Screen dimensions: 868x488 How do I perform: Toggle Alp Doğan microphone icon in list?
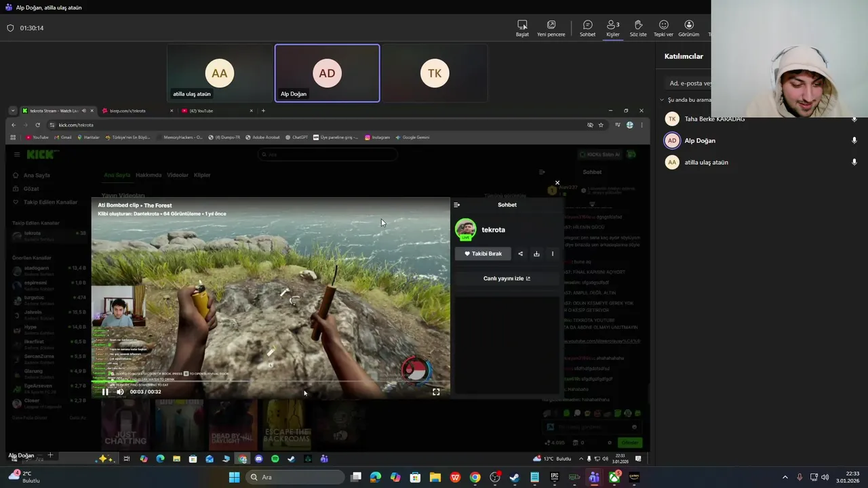click(854, 140)
